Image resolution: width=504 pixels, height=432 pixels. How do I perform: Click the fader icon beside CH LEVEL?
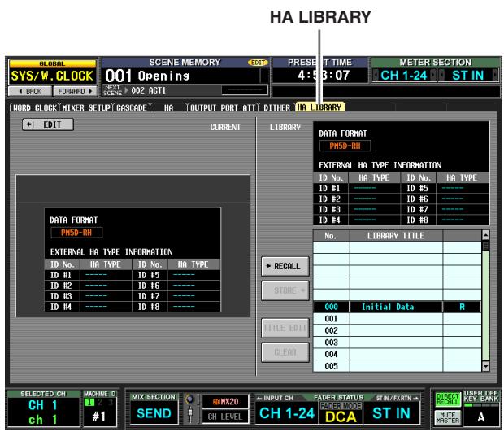click(190, 414)
